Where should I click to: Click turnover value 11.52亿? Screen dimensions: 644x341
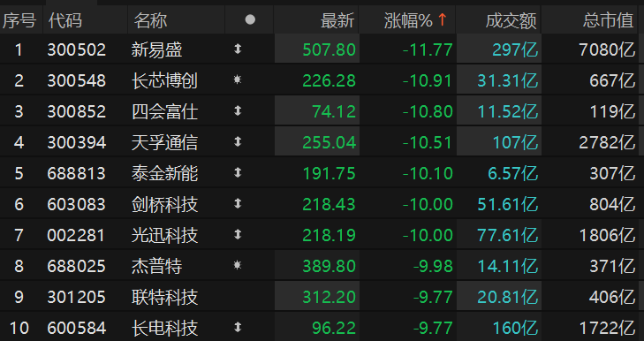(x=507, y=111)
